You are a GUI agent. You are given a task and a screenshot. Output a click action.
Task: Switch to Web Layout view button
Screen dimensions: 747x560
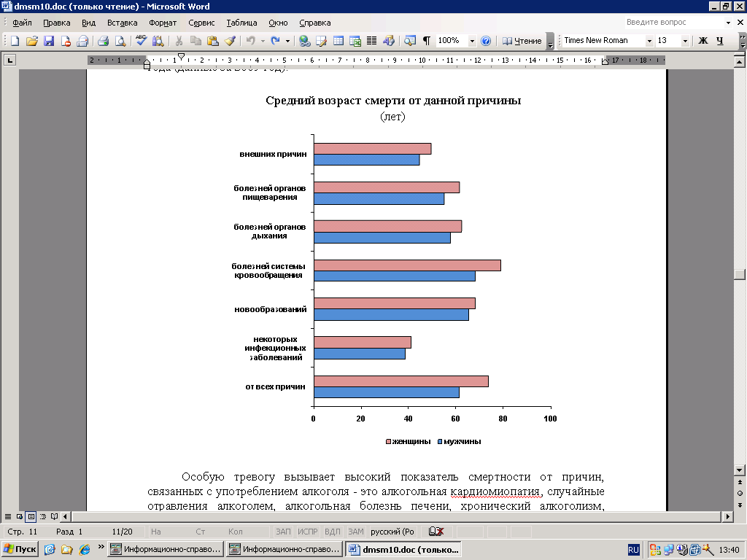click(20, 516)
